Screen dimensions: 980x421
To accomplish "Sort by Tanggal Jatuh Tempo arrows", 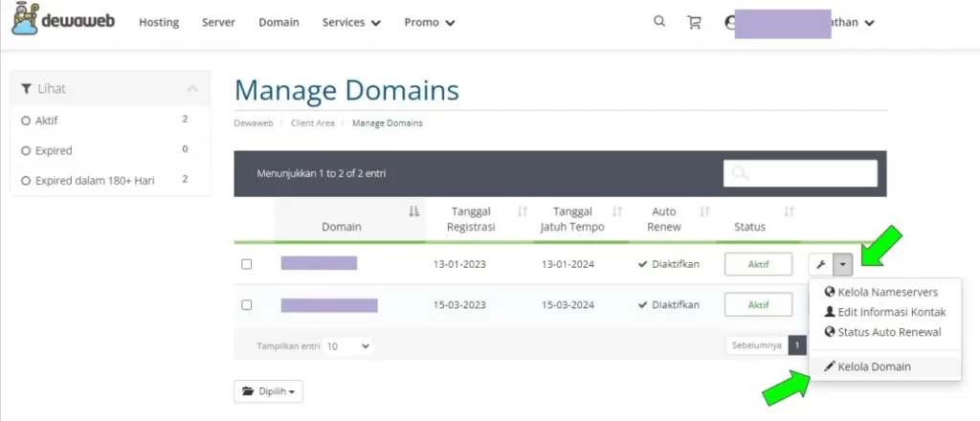I will 617,211.
